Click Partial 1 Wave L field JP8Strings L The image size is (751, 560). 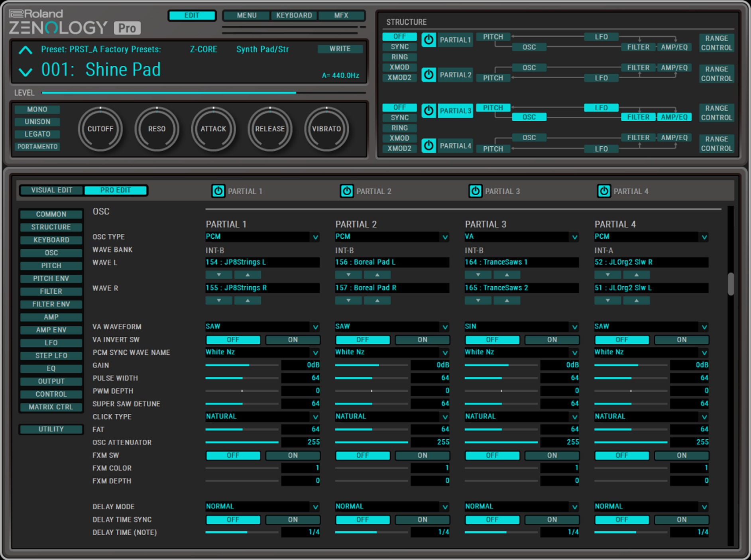click(x=262, y=262)
